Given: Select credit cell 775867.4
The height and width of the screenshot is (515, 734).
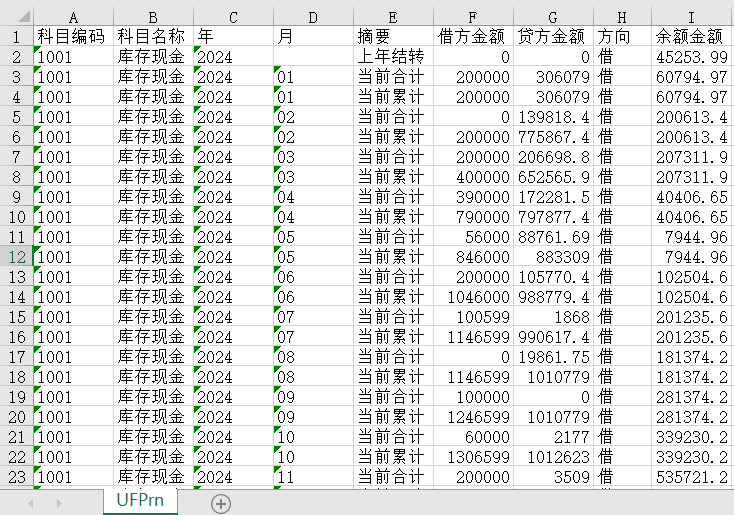Looking at the screenshot, I should (x=554, y=137).
